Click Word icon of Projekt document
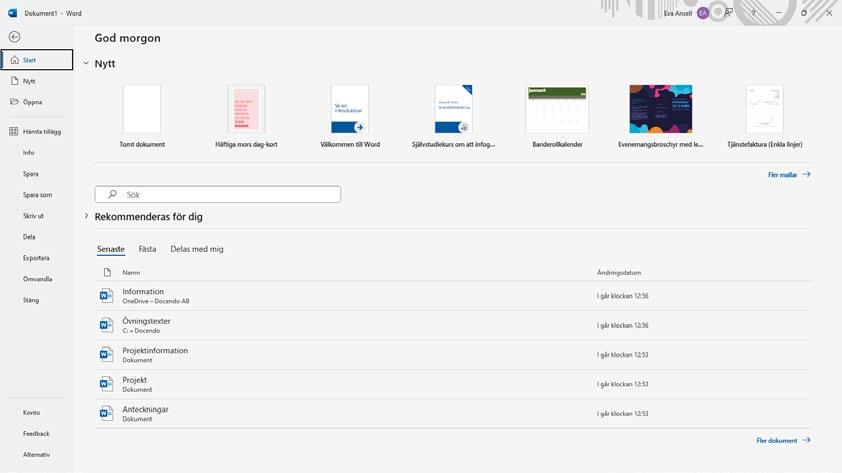842x473 pixels. (x=106, y=384)
